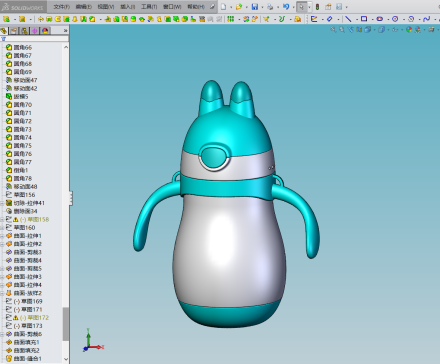Switch to ConfigurationManager tab

point(24,31)
